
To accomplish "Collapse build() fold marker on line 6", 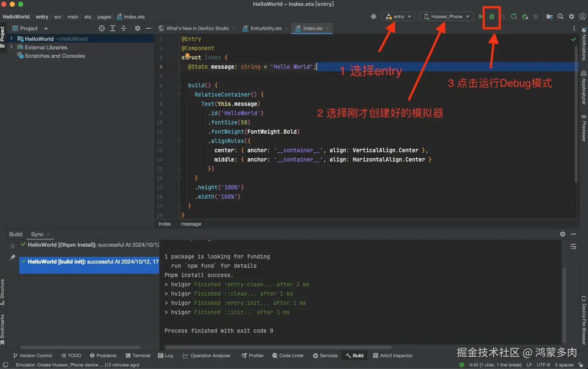I will tap(179, 86).
